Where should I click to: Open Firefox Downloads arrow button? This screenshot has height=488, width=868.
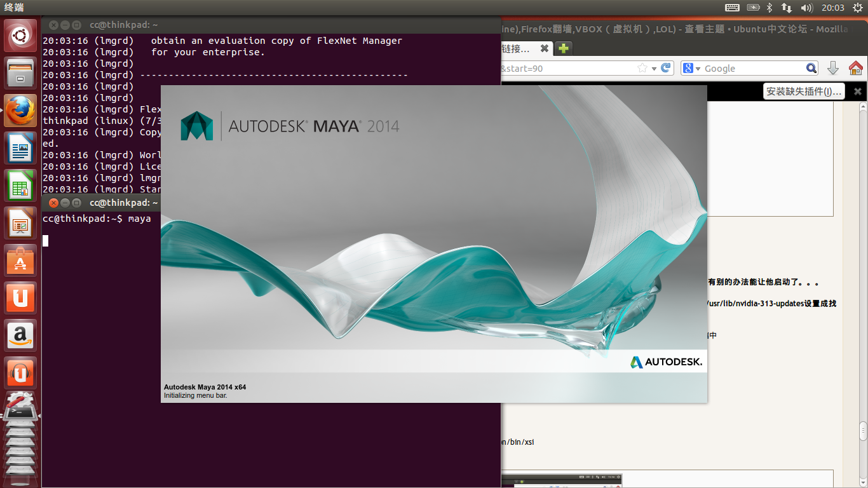click(833, 68)
